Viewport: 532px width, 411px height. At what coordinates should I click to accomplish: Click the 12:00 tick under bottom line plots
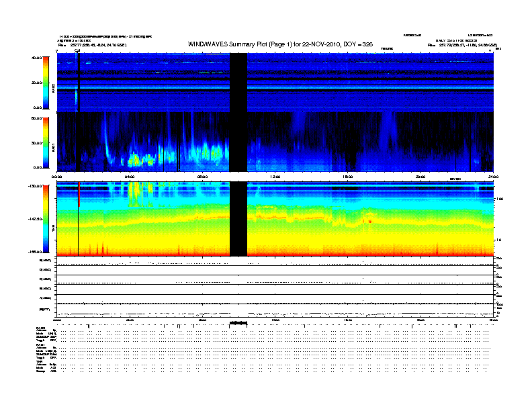coord(275,320)
